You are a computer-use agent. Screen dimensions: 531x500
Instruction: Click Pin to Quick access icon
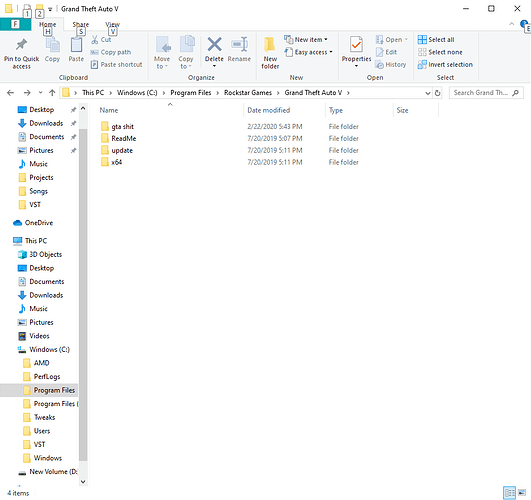click(x=22, y=44)
